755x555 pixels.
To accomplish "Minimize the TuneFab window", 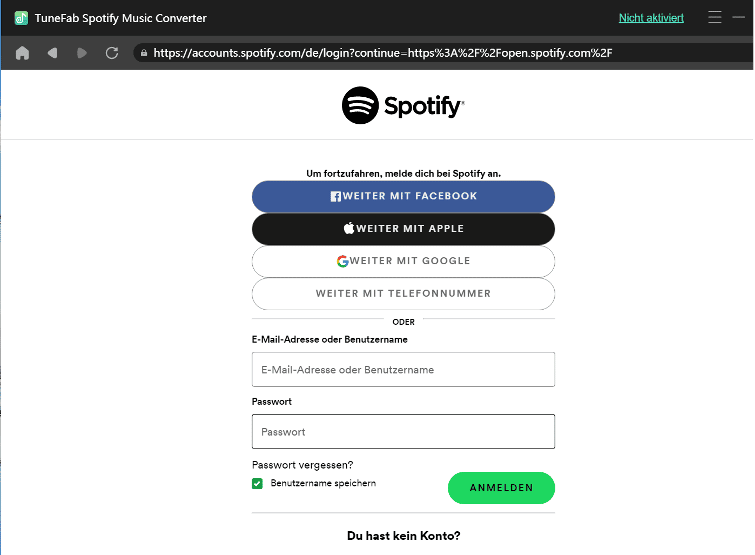I will click(x=739, y=17).
